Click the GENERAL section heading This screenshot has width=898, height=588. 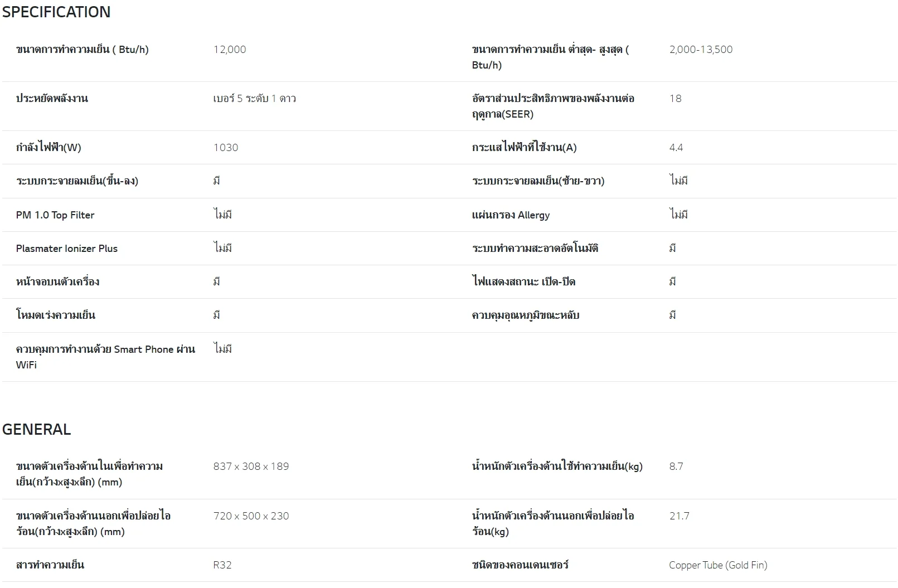(x=37, y=429)
